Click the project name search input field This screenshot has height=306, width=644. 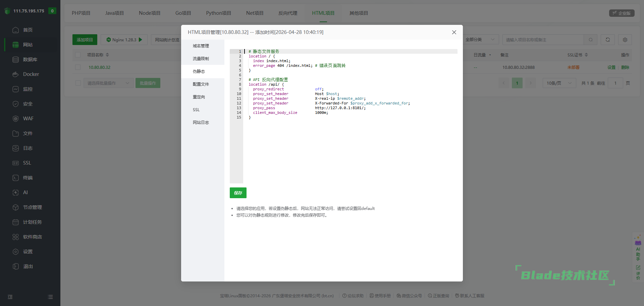click(543, 40)
